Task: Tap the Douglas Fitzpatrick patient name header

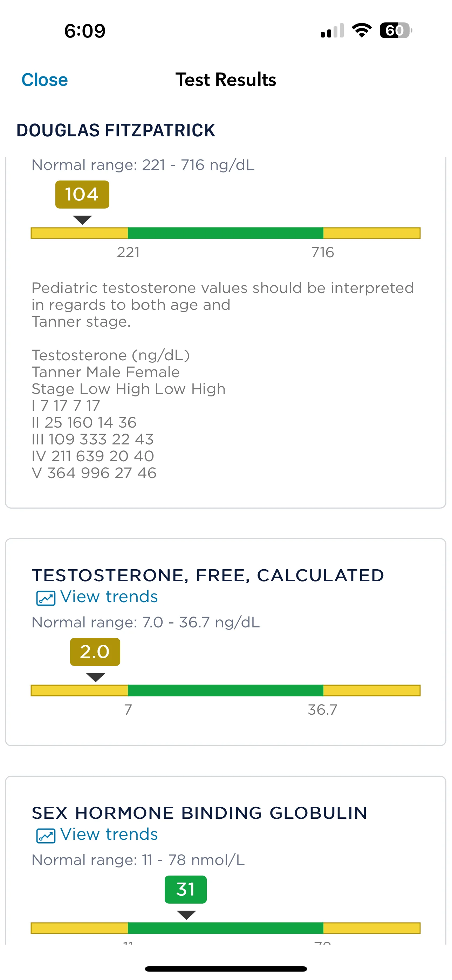Action: (116, 130)
